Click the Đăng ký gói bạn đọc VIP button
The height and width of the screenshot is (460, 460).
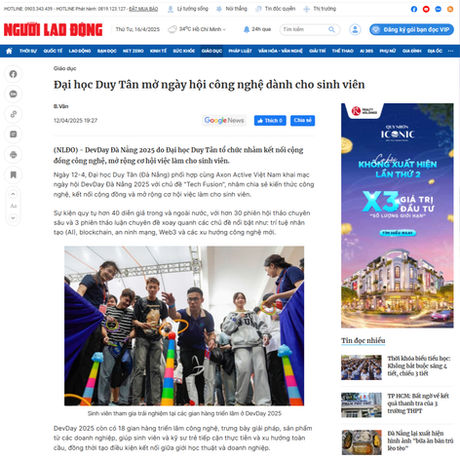click(411, 29)
